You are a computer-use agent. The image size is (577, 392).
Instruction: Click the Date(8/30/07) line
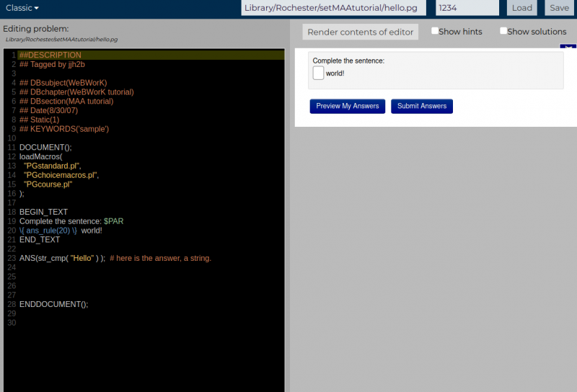tap(48, 110)
